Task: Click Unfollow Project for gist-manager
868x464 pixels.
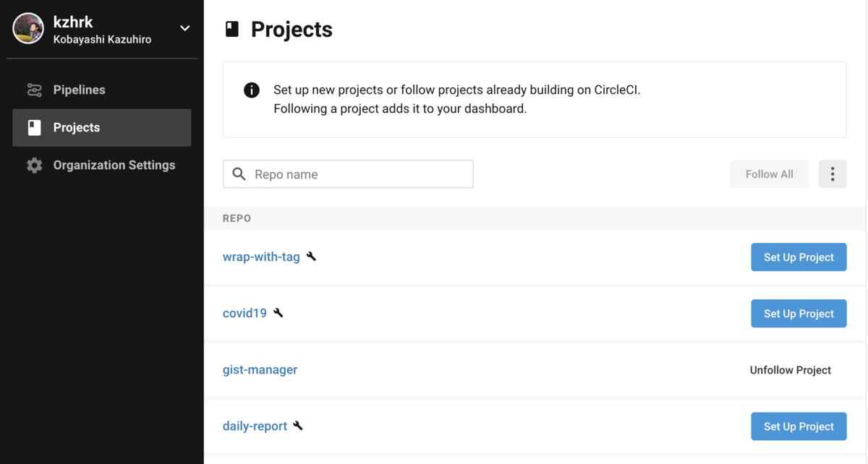Action: pos(790,370)
